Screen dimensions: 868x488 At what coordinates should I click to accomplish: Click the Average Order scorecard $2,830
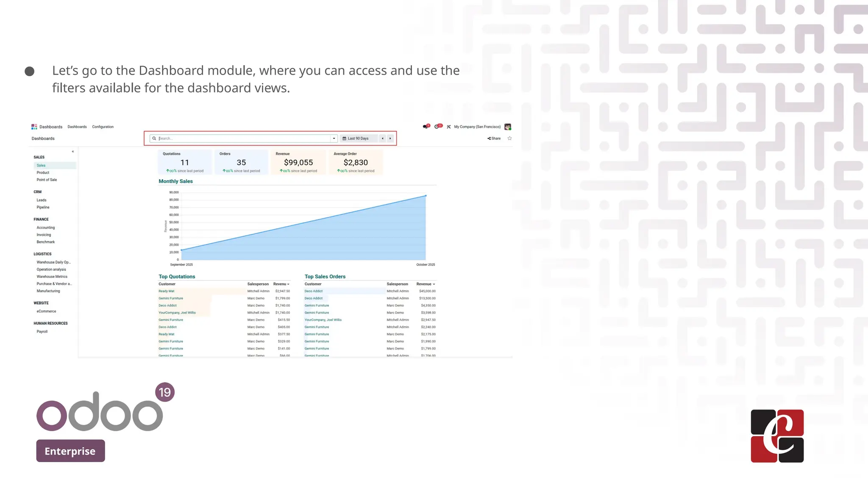pos(356,162)
